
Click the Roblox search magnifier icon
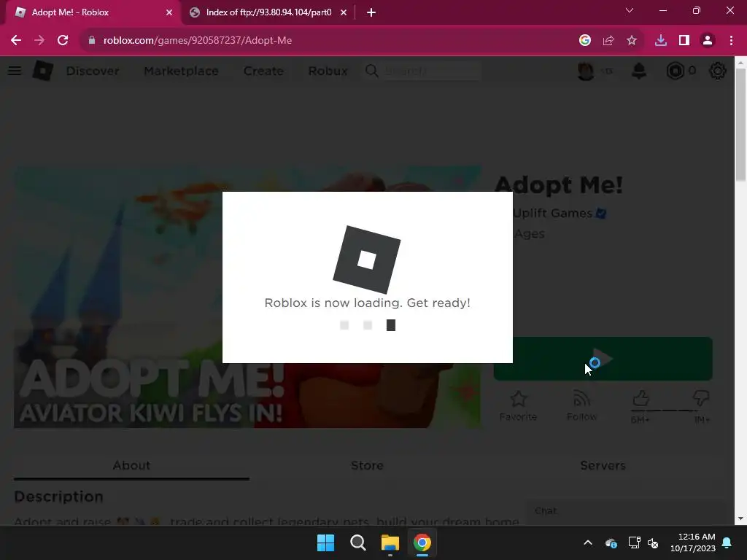(x=371, y=71)
